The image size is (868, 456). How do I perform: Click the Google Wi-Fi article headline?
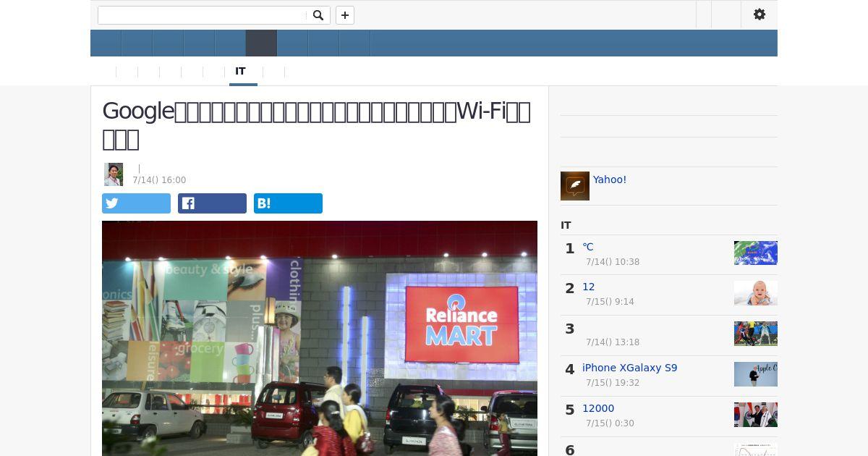coord(317,124)
